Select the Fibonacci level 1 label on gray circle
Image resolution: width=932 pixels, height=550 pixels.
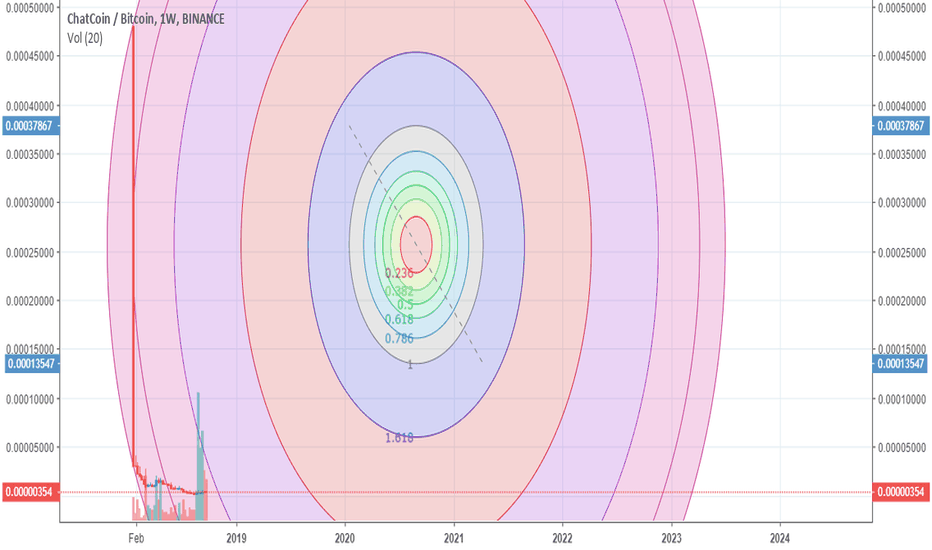tap(410, 364)
